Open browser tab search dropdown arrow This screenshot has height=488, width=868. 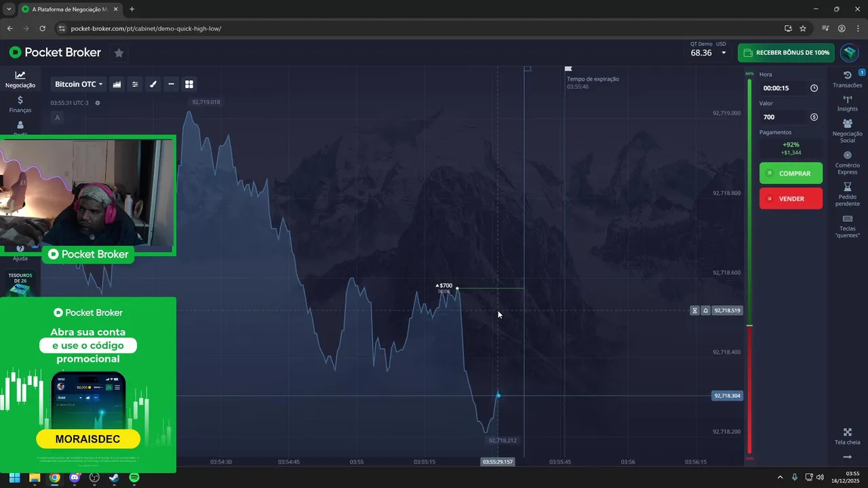point(9,9)
